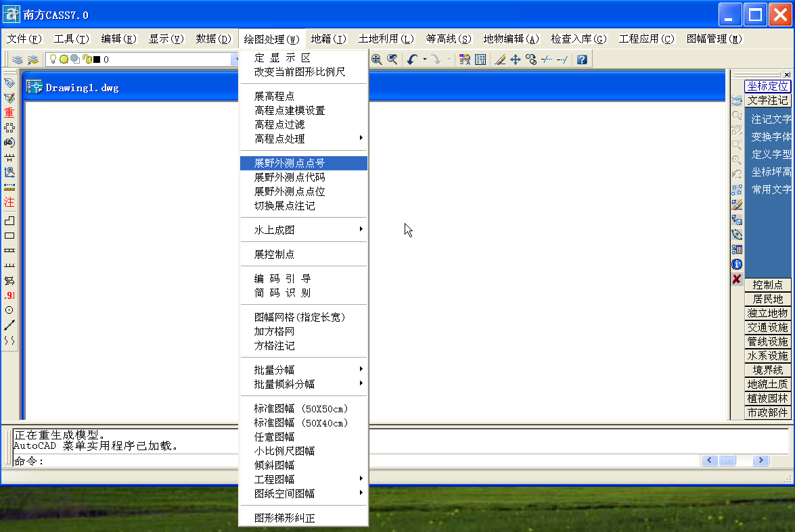This screenshot has height=532, width=795.
Task: Choose 展控制点 in the menu
Action: click(x=304, y=254)
